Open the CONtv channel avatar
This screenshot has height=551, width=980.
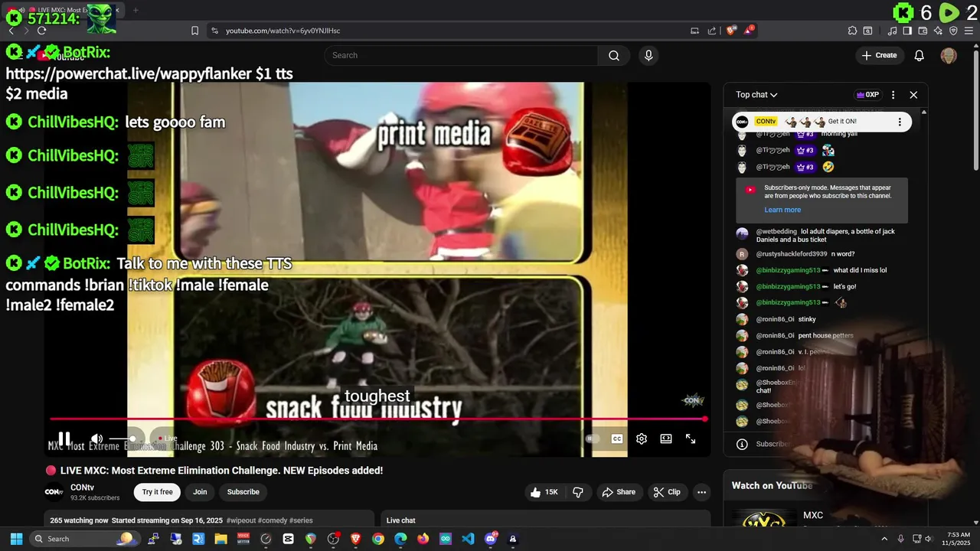(54, 492)
